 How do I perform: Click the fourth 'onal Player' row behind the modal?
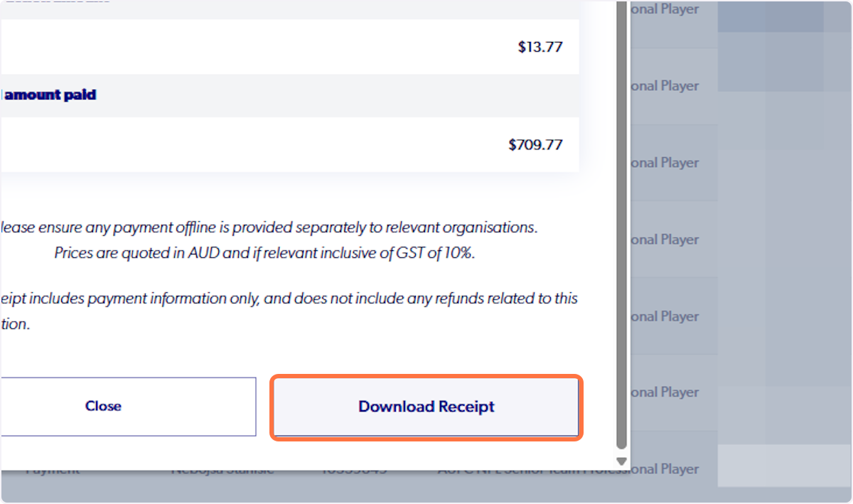coord(669,240)
